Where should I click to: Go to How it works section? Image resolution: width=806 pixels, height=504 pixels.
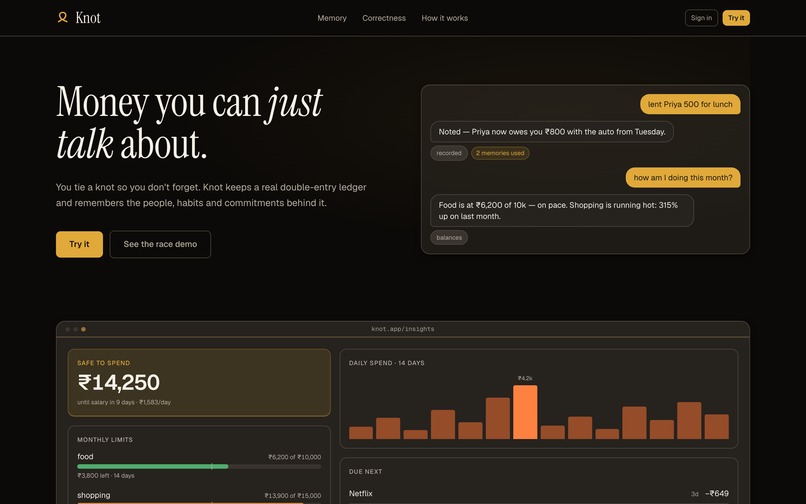tap(445, 18)
